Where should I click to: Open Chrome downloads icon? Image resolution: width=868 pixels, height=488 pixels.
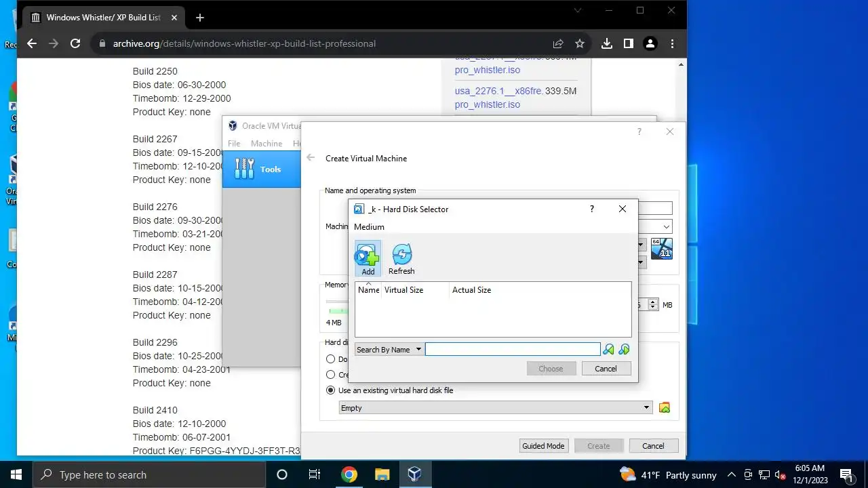pyautogui.click(x=607, y=43)
